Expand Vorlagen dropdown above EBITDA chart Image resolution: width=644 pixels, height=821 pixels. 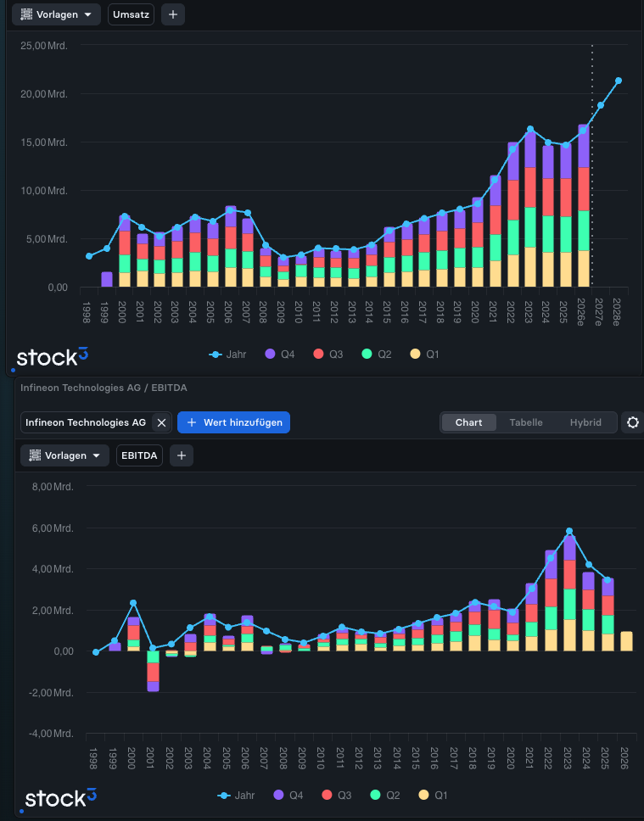tap(65, 455)
